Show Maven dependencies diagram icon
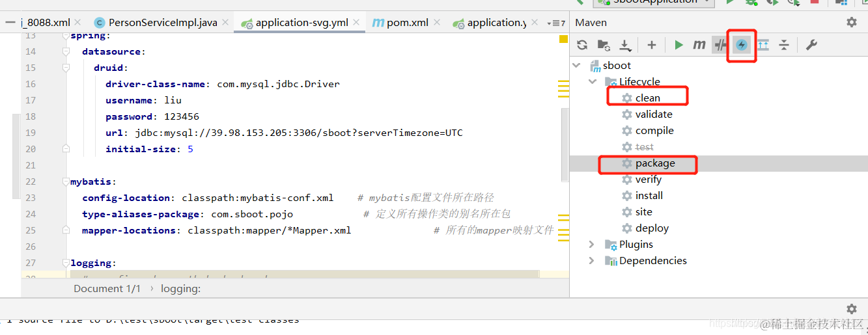This screenshot has height=335, width=868. click(763, 45)
